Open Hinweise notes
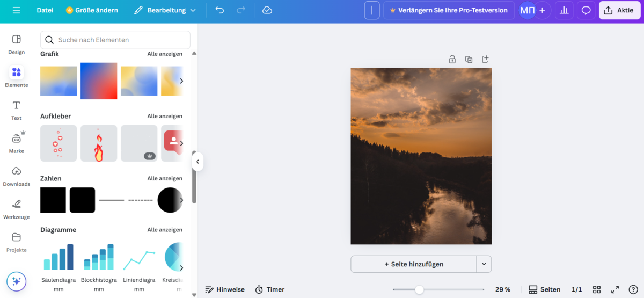 (225, 289)
